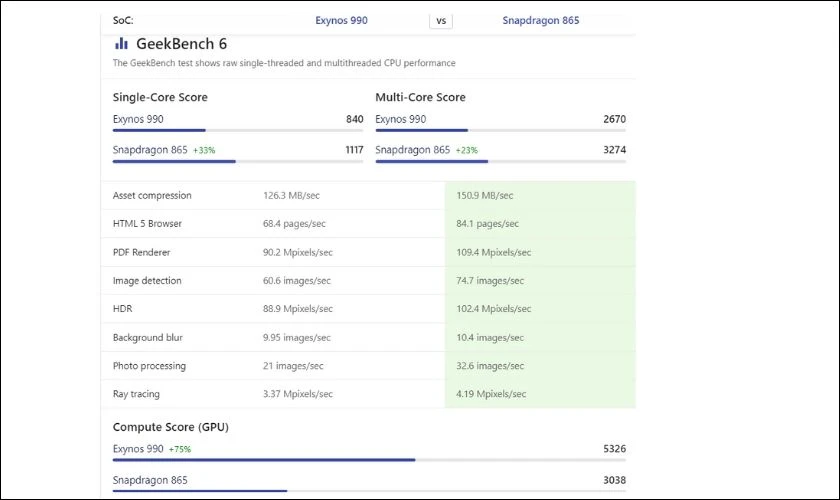Click the Snapdragon 865 multi-core progress bar

[x=500, y=161]
